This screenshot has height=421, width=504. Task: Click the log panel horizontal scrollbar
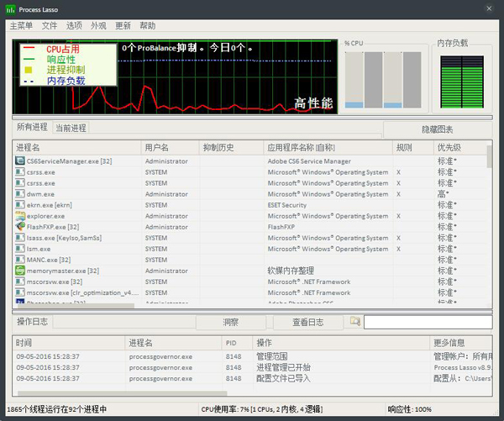point(122,393)
